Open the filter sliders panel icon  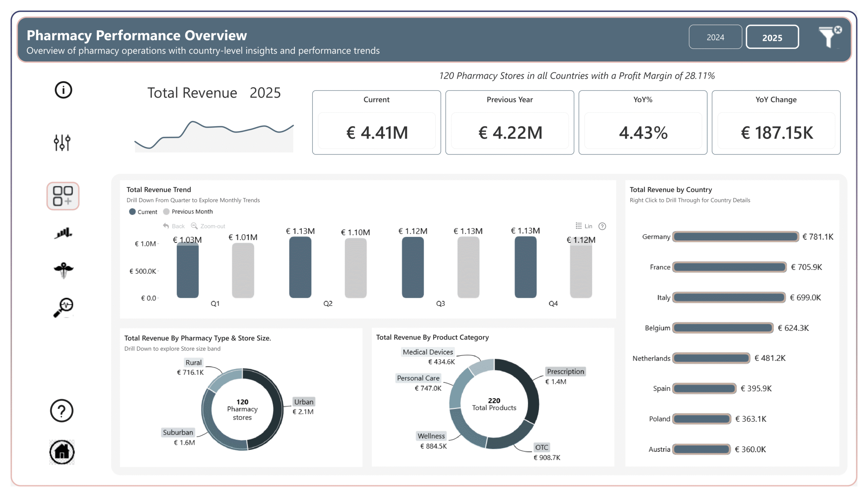[x=62, y=142]
